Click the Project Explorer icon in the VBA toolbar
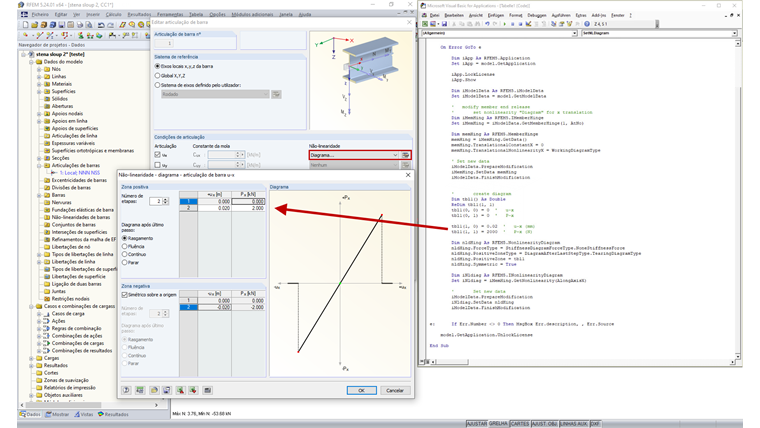Image resolution: width=760 pixels, height=428 pixels. [x=553, y=24]
